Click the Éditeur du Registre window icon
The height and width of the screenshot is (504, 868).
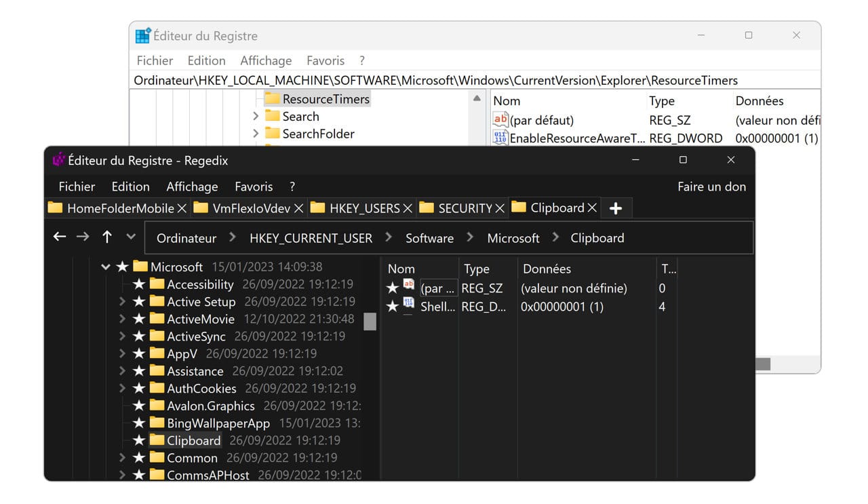point(142,35)
